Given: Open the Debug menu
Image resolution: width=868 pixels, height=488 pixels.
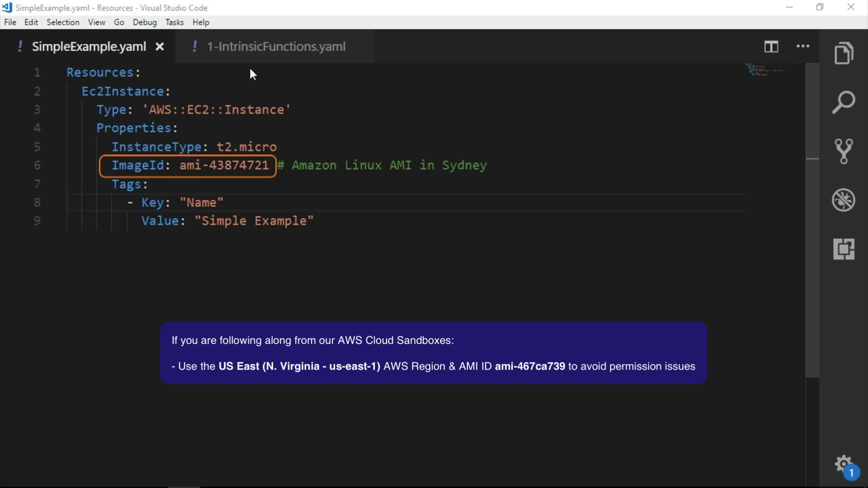Looking at the screenshot, I should click(145, 22).
